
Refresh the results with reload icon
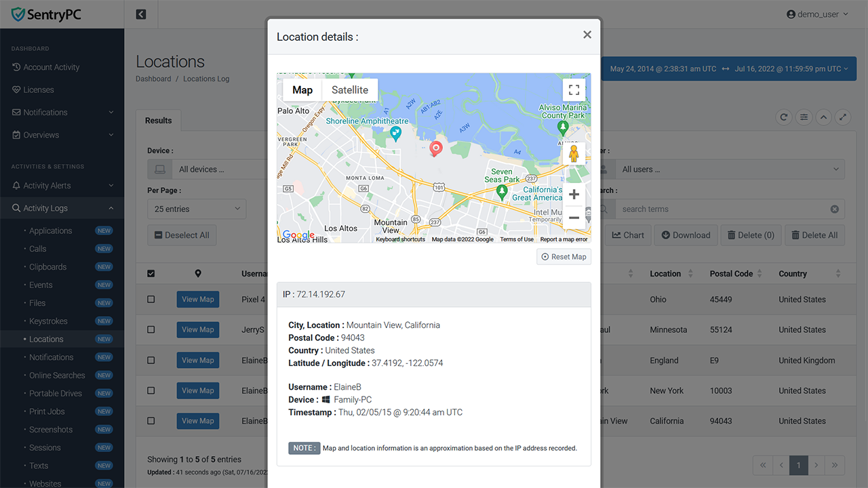[784, 117]
